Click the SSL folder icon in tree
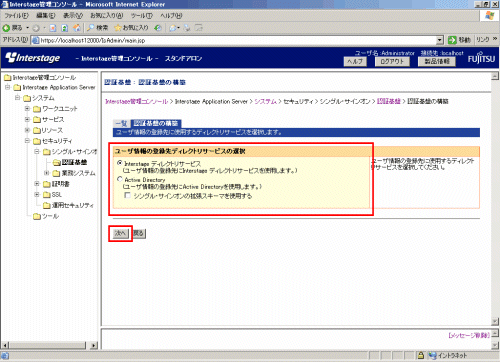 47,195
